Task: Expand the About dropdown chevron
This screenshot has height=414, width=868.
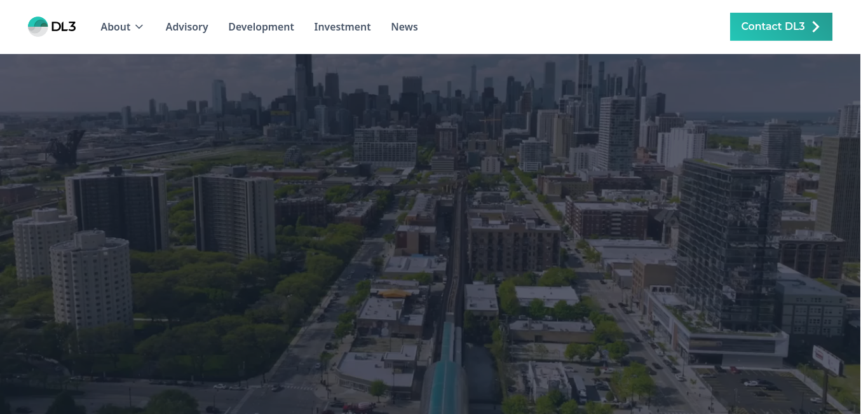Action: [139, 27]
